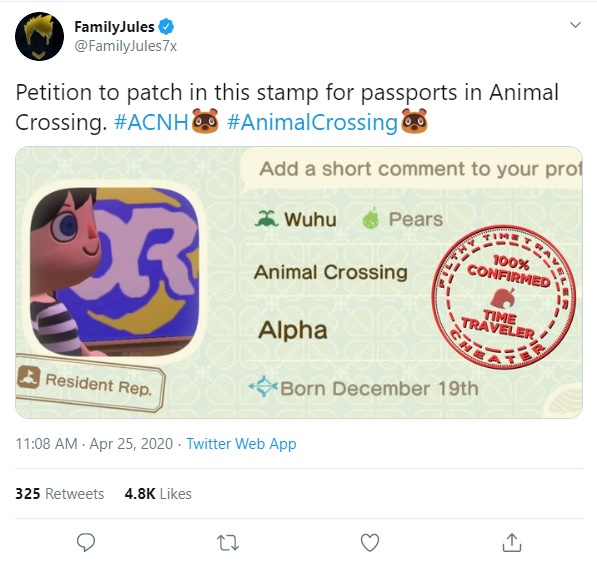This screenshot has width=597, height=566.
Task: Click the red Time Traveler stamp
Action: point(503,297)
